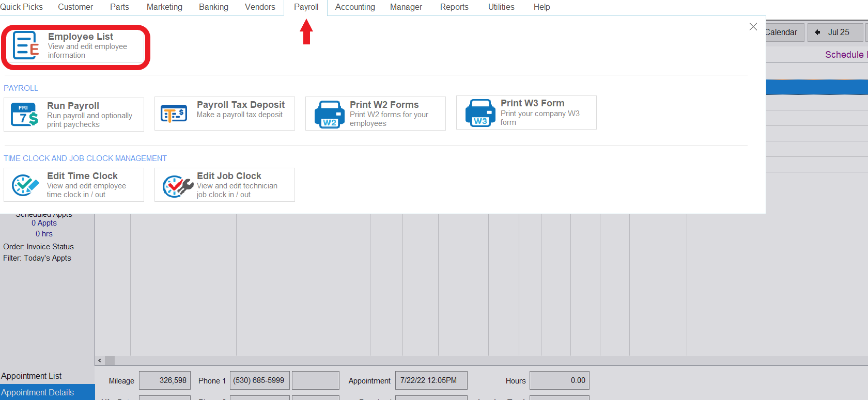The width and height of the screenshot is (868, 400).
Task: Click the Phone 1 number field
Action: (259, 380)
